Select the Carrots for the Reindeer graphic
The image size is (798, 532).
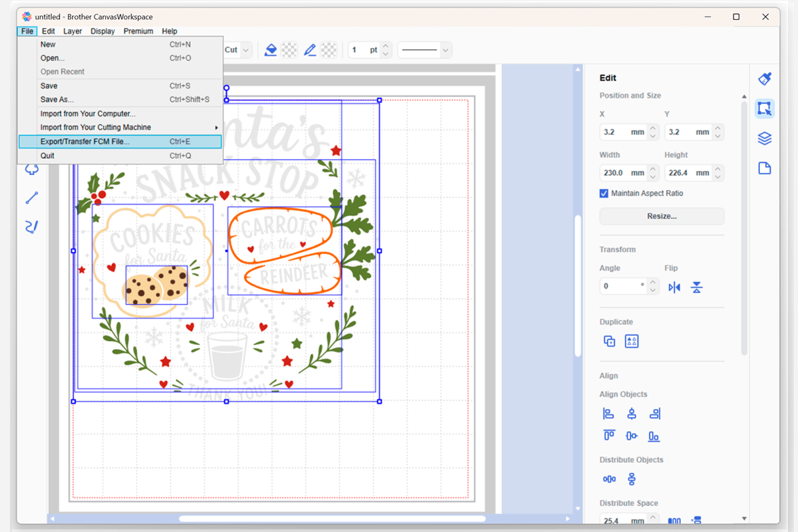point(285,251)
